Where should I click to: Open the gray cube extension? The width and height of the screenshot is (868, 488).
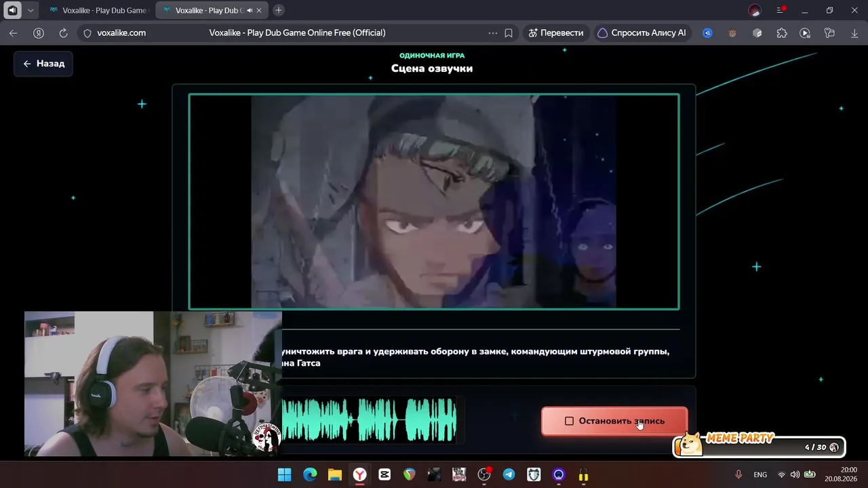coord(757,33)
